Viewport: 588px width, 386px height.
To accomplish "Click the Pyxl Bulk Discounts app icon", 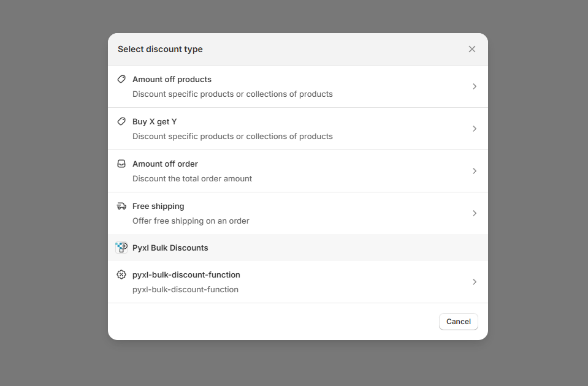I will coord(121,248).
